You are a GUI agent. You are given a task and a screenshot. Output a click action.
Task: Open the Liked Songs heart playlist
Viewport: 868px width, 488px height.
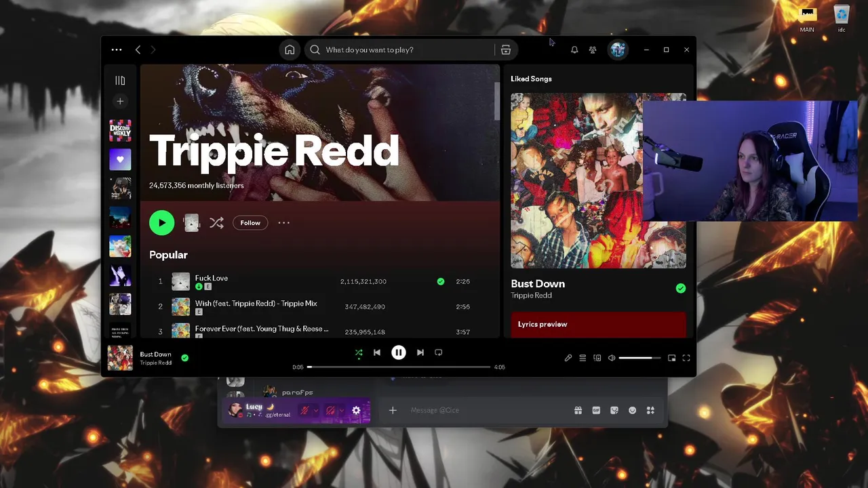coord(120,159)
